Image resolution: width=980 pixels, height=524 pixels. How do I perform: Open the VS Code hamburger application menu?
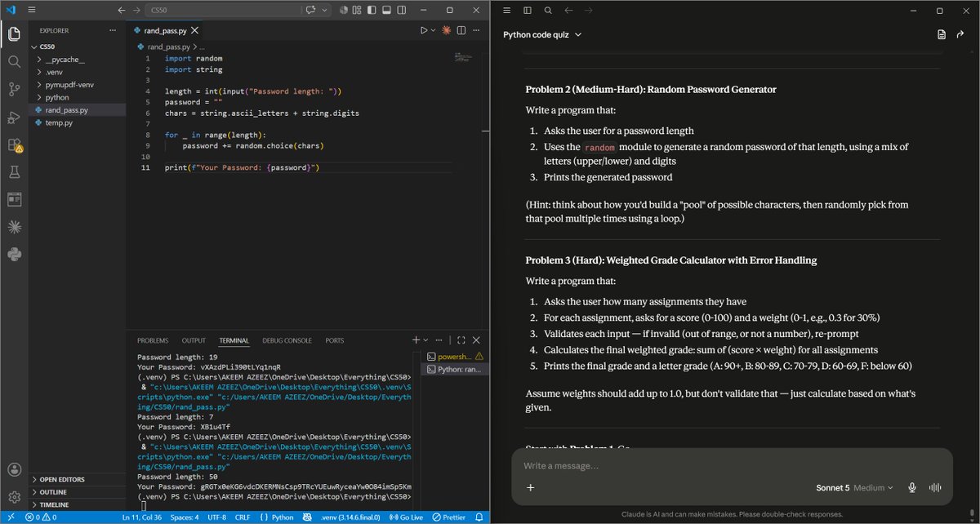[33, 11]
